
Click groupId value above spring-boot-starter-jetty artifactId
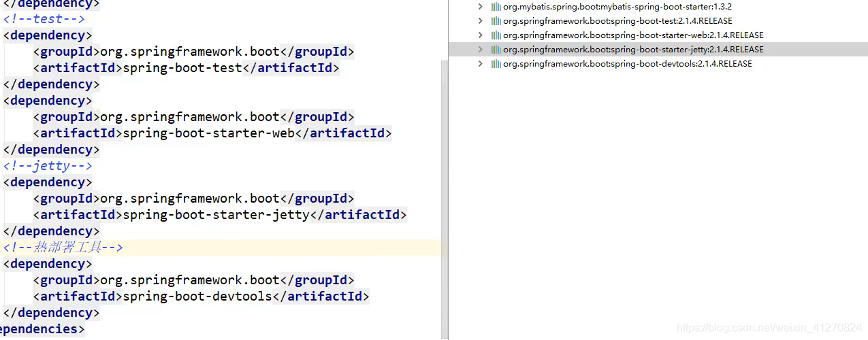(x=190, y=199)
